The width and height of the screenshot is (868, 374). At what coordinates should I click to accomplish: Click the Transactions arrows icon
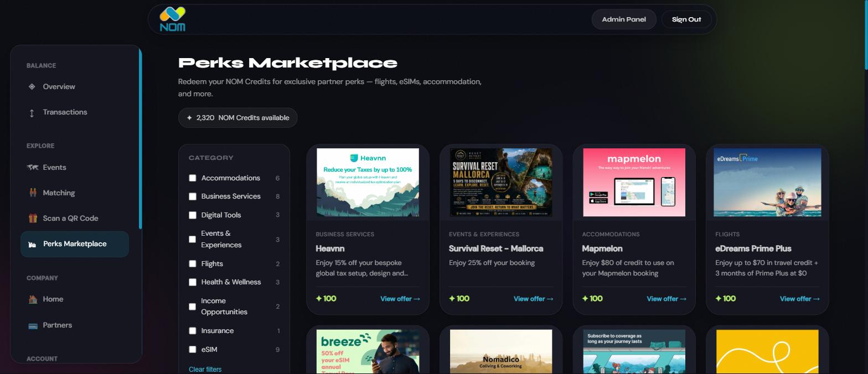[32, 113]
